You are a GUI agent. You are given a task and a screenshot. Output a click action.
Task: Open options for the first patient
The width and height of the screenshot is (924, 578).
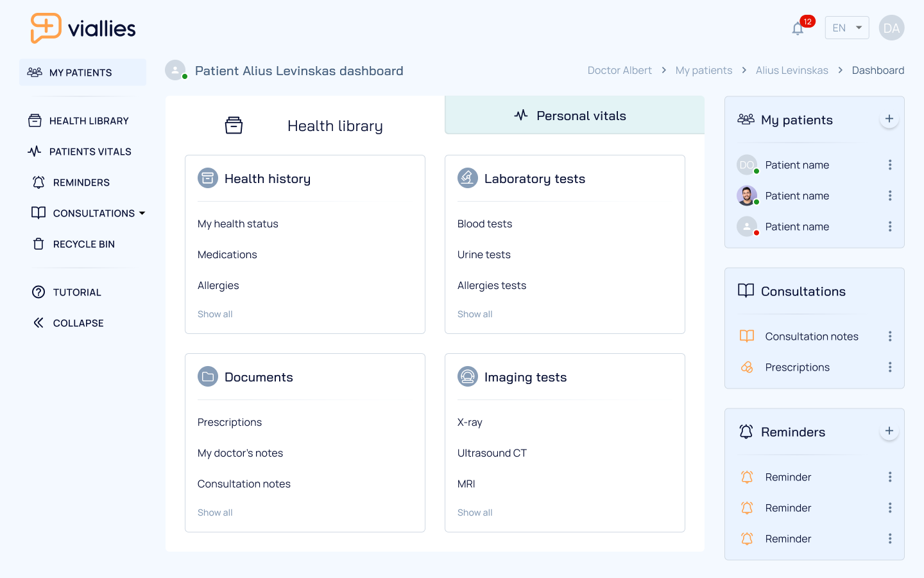890,165
